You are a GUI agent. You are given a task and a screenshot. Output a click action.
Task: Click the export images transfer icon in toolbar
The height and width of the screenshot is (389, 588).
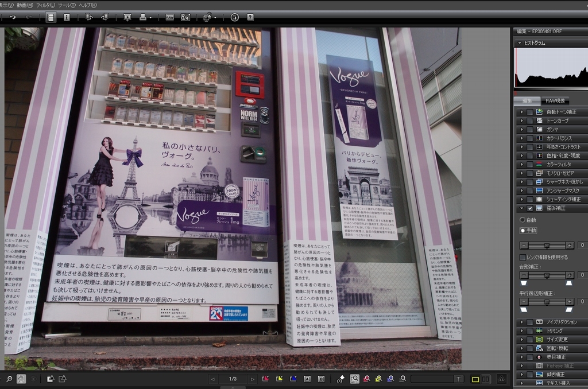(x=105, y=17)
